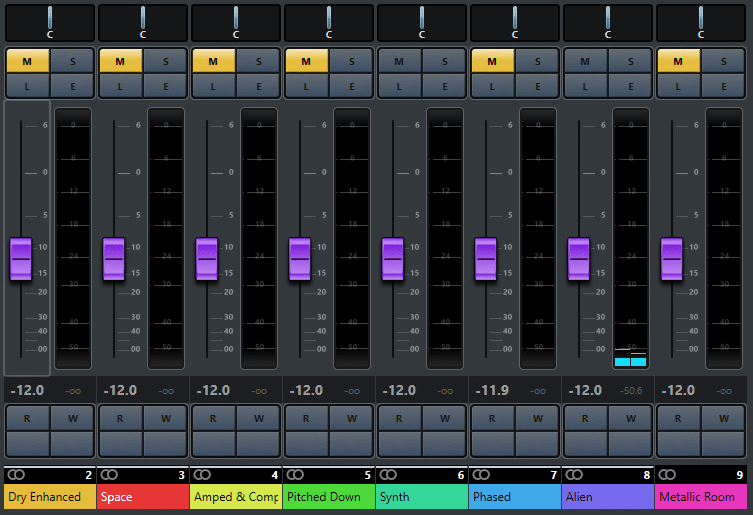Mute the Alien channel
The width and height of the screenshot is (753, 515).
click(x=585, y=61)
